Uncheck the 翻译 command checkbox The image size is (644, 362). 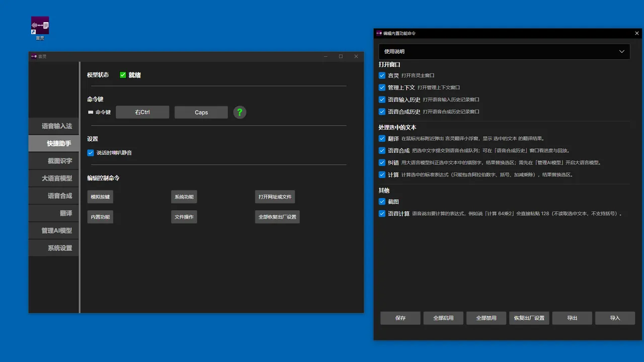tap(382, 138)
